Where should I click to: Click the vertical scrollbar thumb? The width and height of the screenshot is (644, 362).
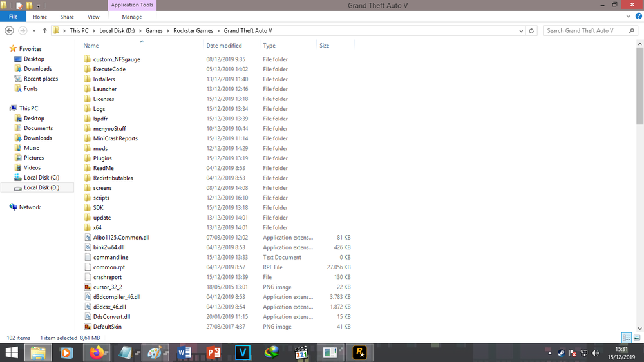coord(640,86)
